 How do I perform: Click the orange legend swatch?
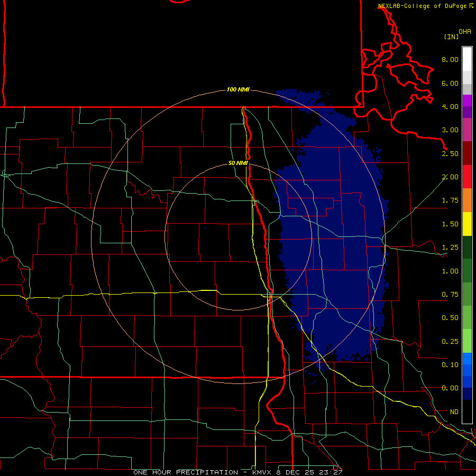click(x=467, y=200)
